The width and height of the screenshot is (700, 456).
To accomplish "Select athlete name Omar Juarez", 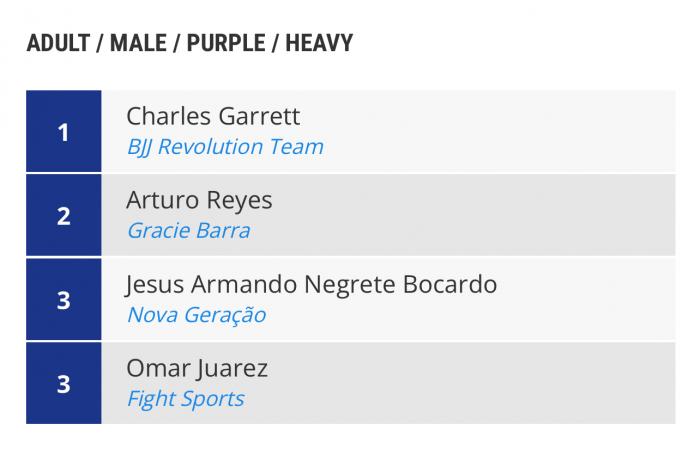I will [x=197, y=368].
